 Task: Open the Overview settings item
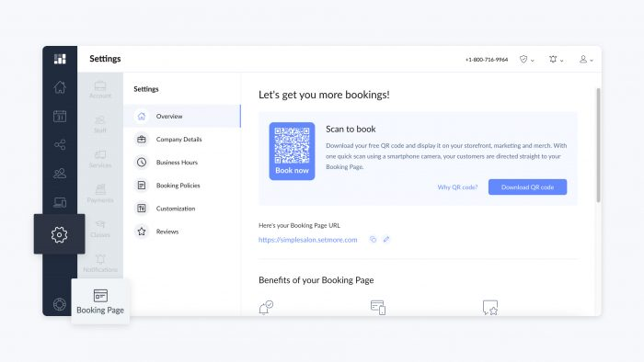tap(182, 116)
